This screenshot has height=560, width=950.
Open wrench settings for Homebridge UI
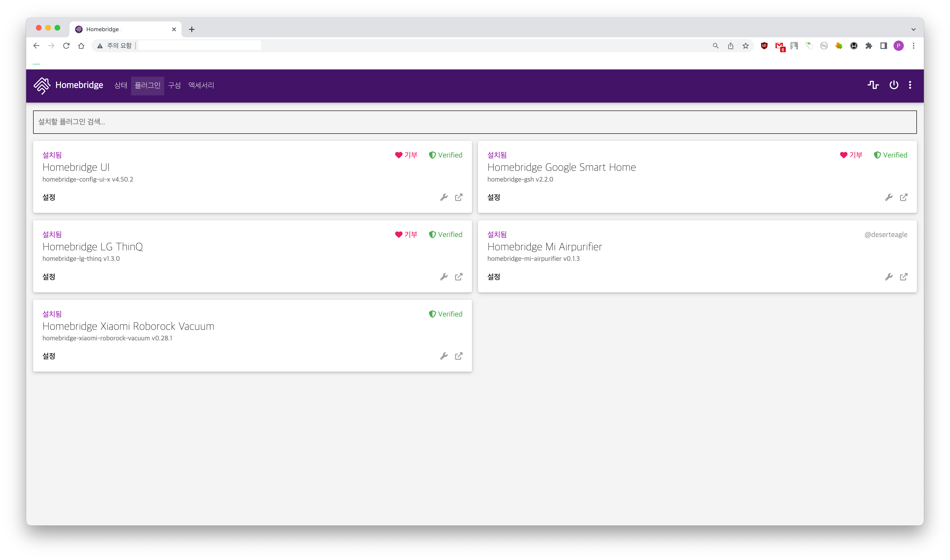[x=444, y=197]
